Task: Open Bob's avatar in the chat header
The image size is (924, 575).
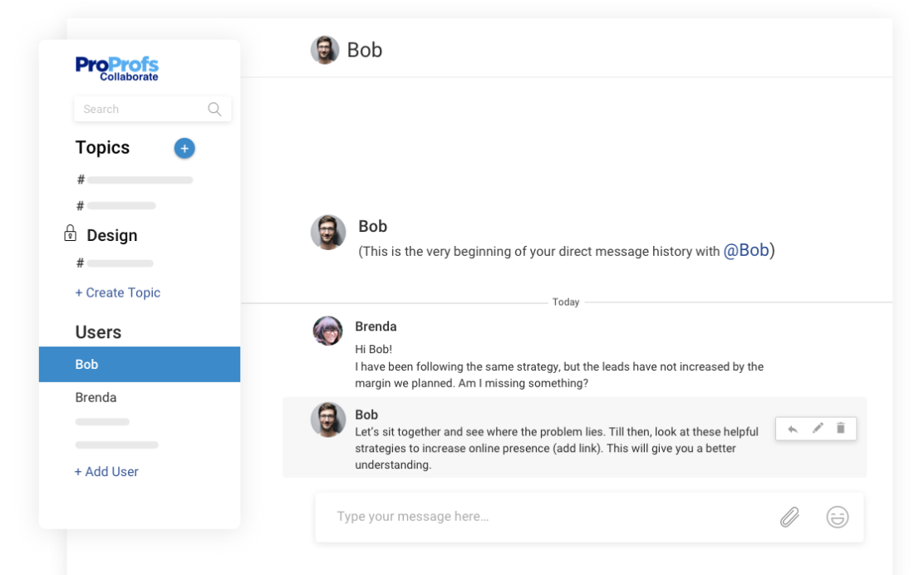Action: (325, 50)
